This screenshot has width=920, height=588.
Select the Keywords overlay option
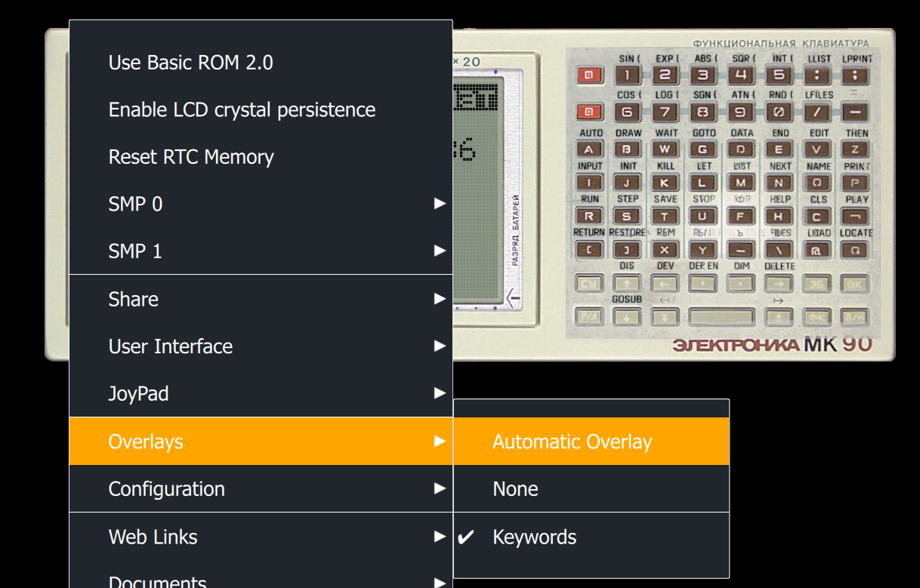[534, 537]
